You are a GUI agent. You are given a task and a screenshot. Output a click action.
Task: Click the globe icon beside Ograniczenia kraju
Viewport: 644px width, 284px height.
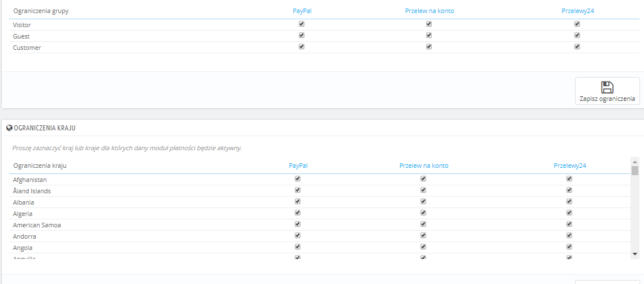10,128
